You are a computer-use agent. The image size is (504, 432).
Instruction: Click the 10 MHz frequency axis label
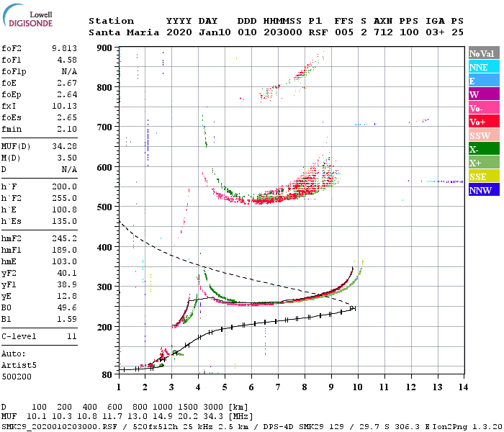pyautogui.click(x=357, y=387)
